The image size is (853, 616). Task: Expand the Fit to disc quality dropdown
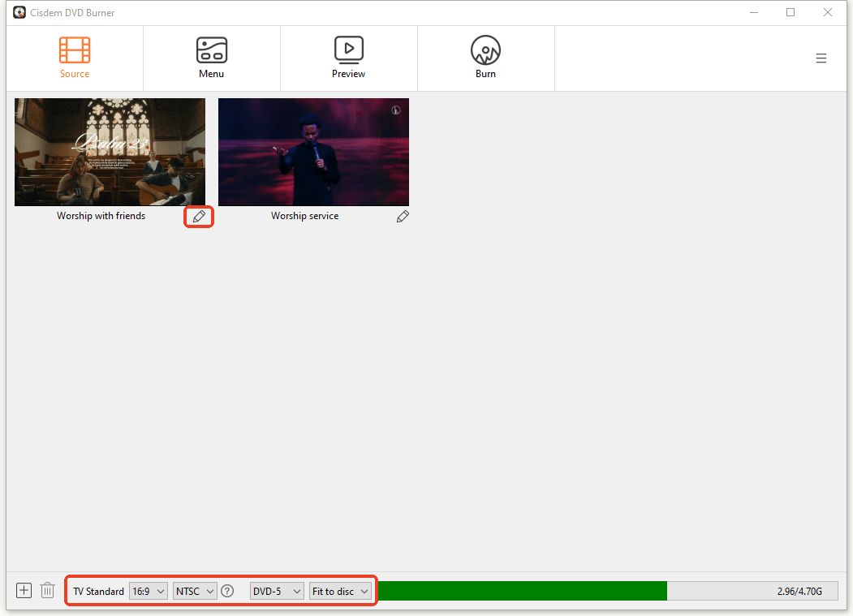[x=339, y=591]
